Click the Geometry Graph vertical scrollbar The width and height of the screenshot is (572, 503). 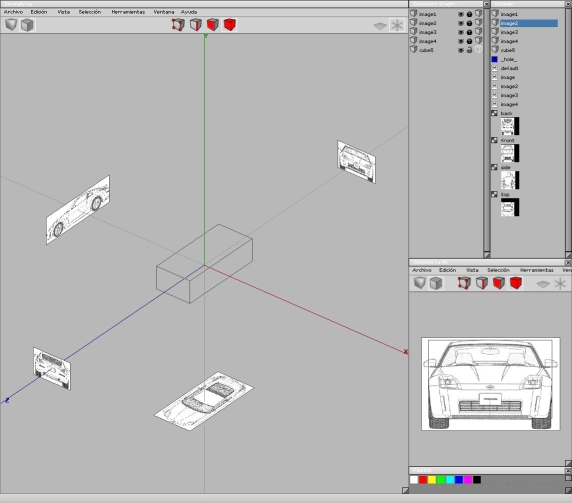click(x=486, y=131)
